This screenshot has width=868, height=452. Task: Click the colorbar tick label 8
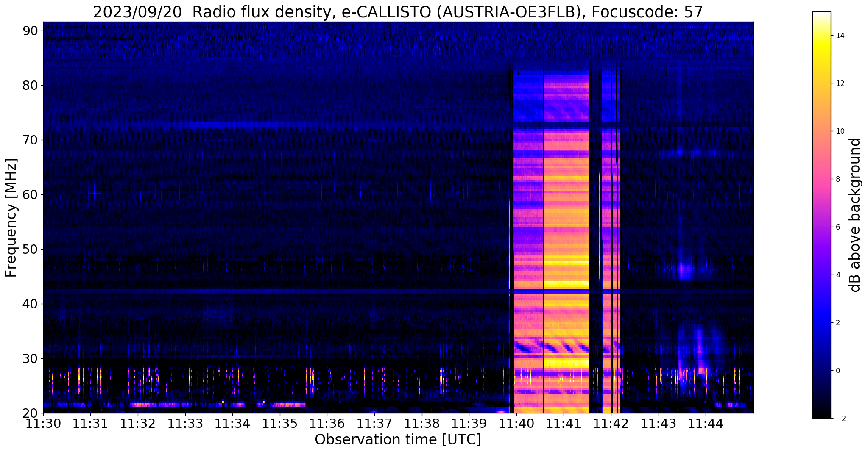click(837, 179)
